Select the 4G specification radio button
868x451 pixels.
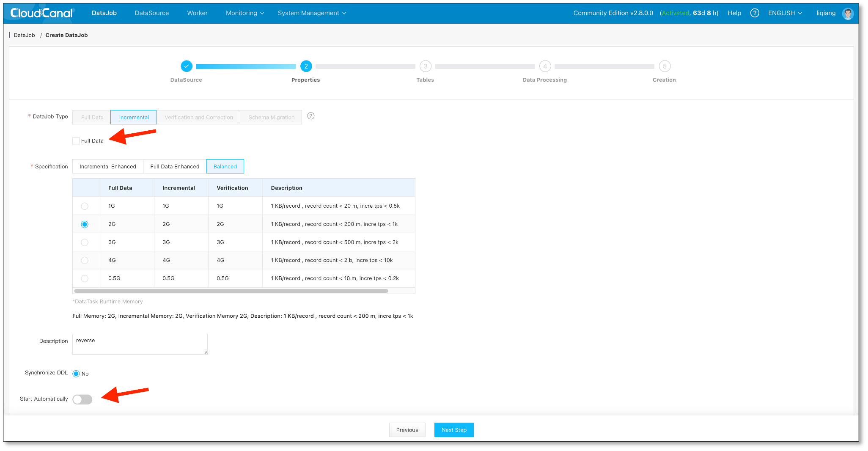[85, 261]
